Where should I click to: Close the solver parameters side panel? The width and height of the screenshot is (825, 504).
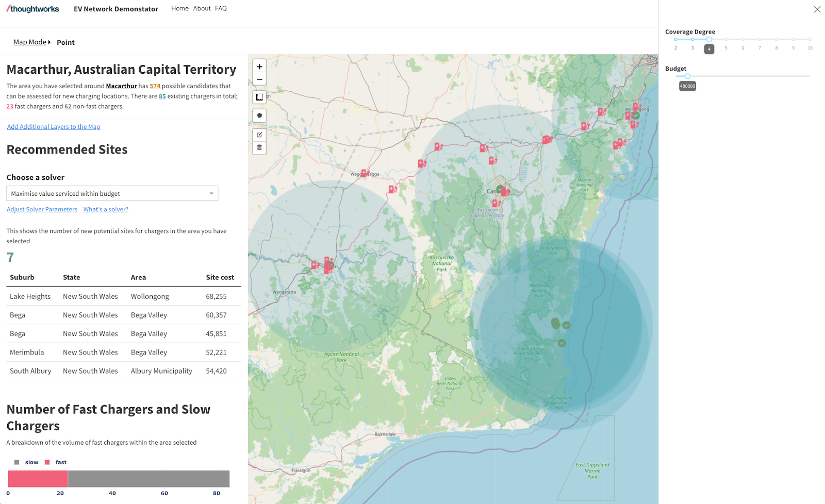pos(817,9)
